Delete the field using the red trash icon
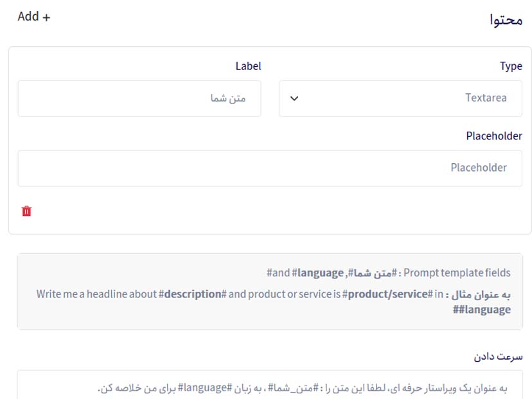The image size is (532, 399). point(26,211)
